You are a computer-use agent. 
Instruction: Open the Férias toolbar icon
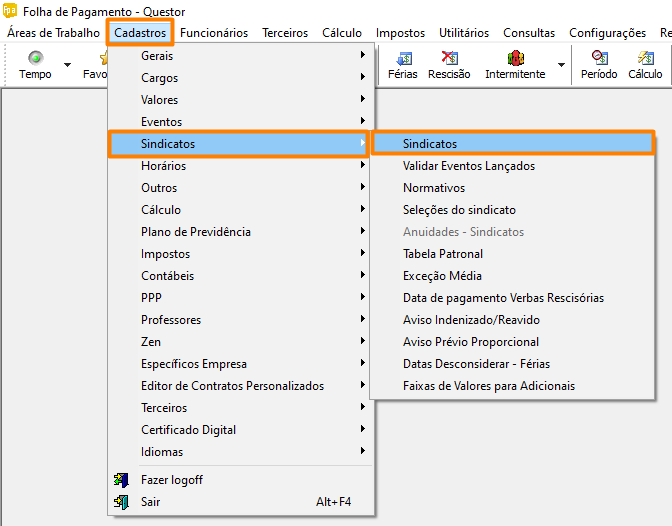coord(404,58)
